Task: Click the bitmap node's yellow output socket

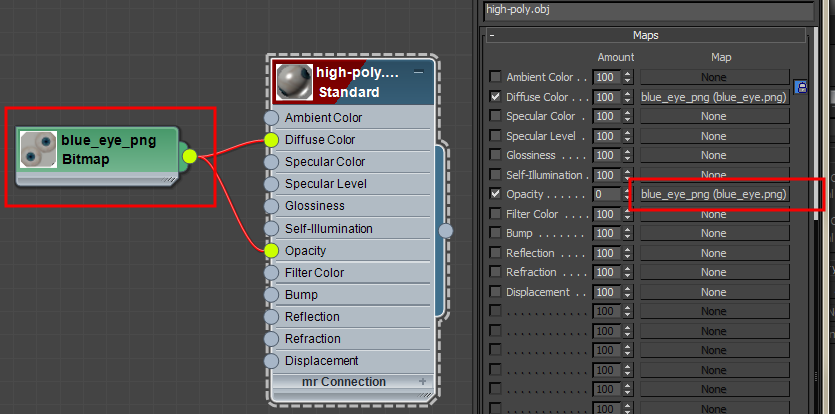Action: (190, 156)
